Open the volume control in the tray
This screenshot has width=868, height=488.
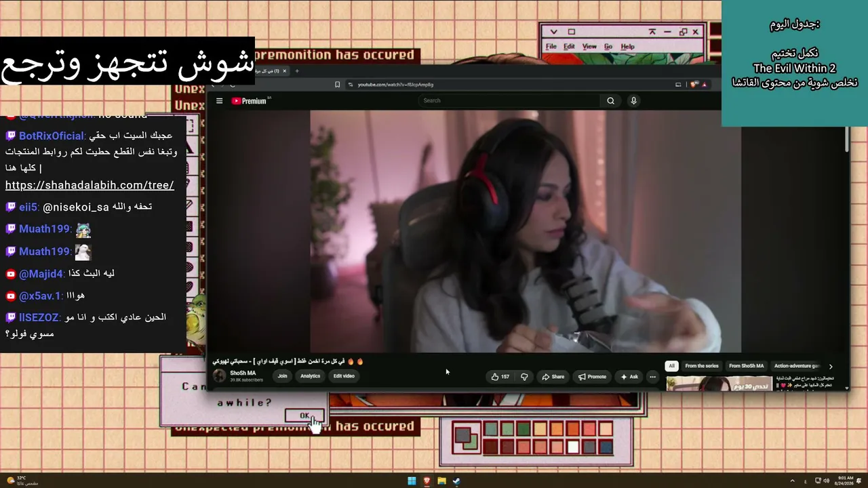[x=826, y=481]
